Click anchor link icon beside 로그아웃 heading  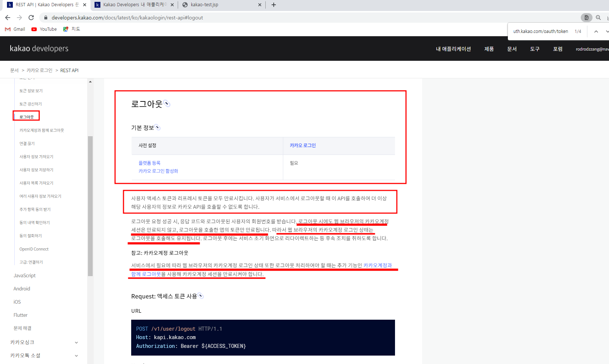[x=167, y=104]
